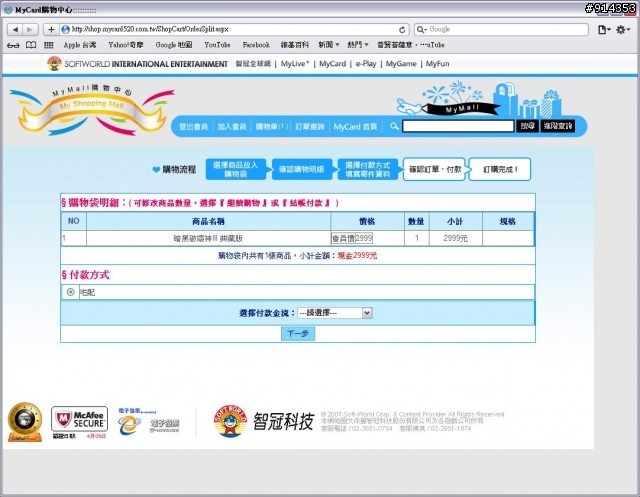Open the page menu icon
This screenshot has height=497, width=640.
pos(604,29)
